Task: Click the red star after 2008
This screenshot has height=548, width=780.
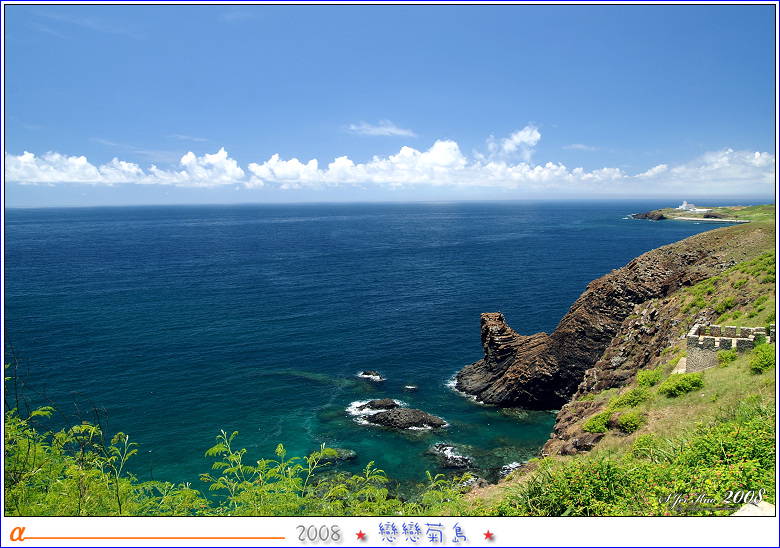Action: [360, 535]
